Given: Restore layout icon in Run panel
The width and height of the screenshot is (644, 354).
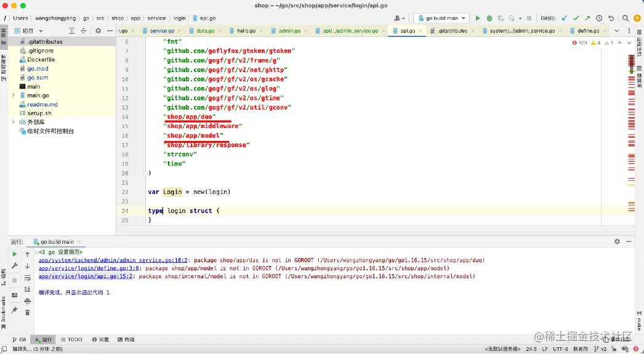Looking at the screenshot, I should 14,296.
